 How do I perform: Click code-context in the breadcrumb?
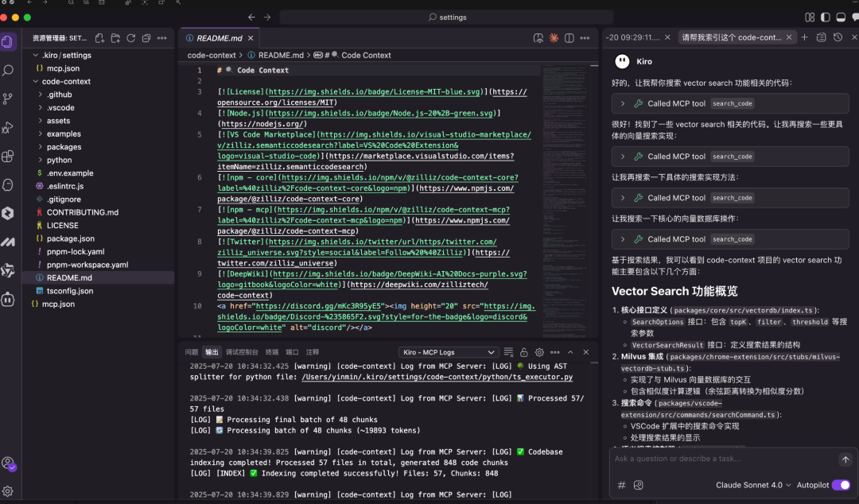click(x=212, y=56)
